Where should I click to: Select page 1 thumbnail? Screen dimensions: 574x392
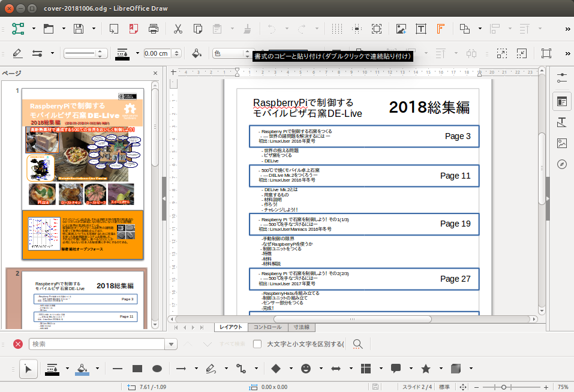[x=83, y=174]
